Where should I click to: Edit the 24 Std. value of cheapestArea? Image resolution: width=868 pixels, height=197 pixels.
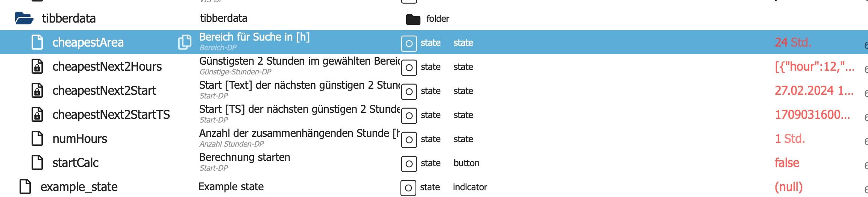point(793,42)
